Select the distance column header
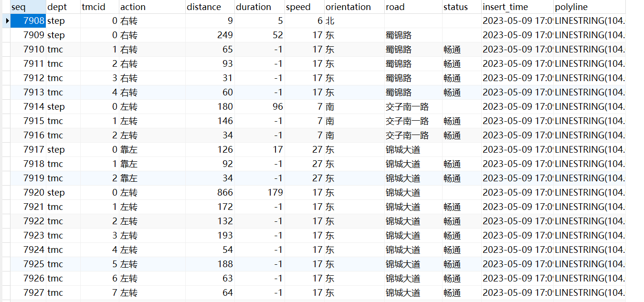 point(210,7)
